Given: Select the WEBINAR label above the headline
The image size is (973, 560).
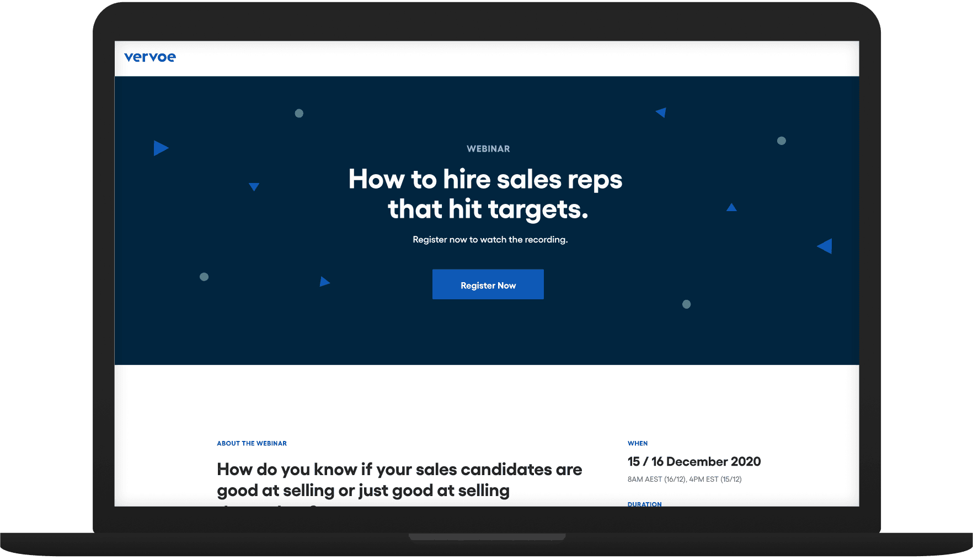Looking at the screenshot, I should (x=488, y=149).
